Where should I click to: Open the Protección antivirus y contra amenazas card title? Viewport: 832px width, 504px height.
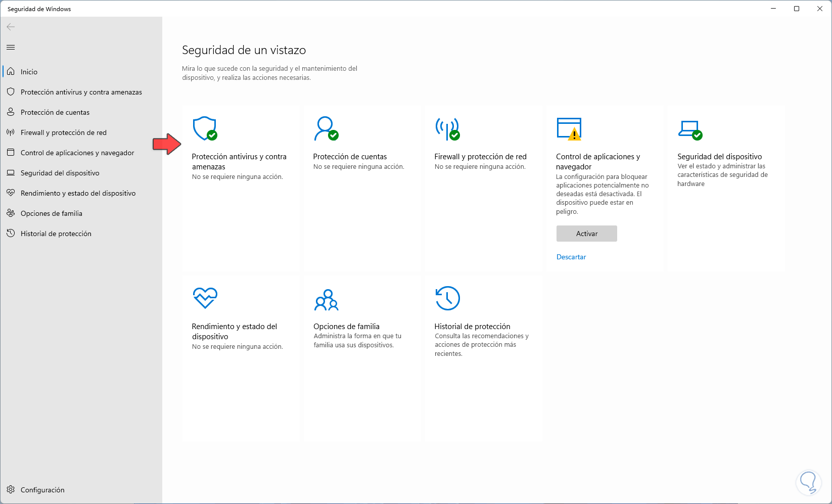(x=239, y=162)
